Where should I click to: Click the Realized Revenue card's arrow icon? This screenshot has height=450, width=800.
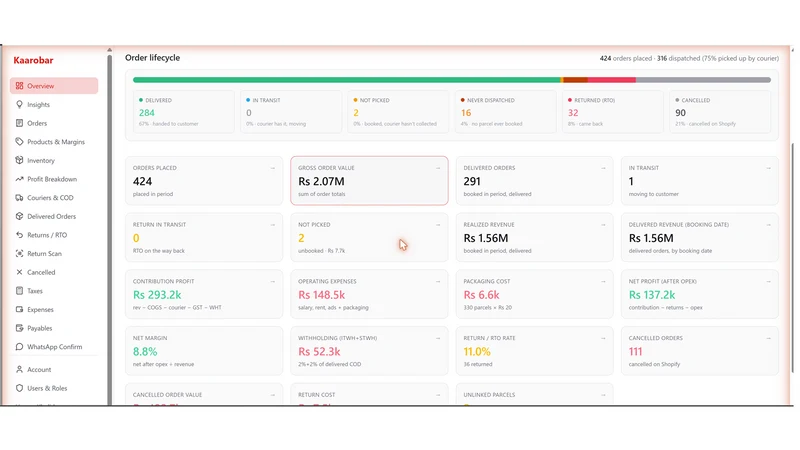(603, 224)
